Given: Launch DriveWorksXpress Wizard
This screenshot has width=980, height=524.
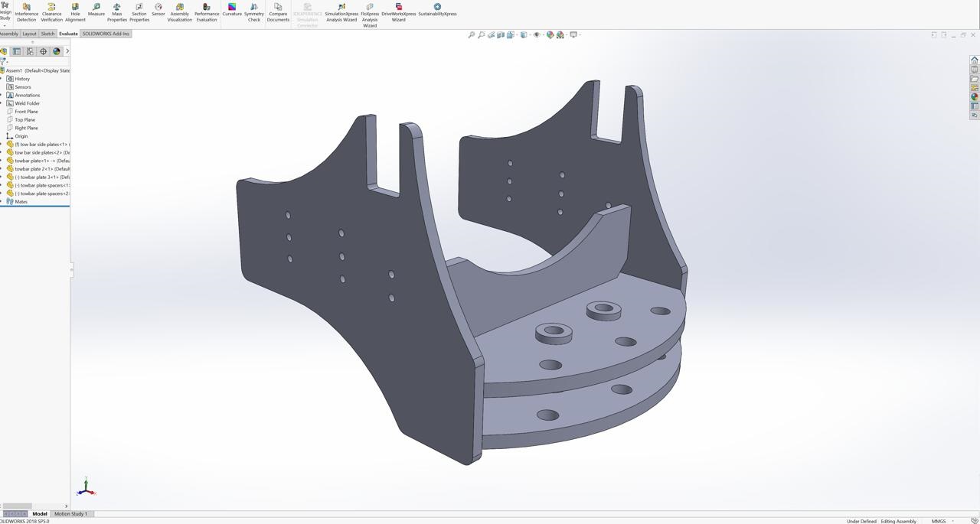Looking at the screenshot, I should click(398, 12).
